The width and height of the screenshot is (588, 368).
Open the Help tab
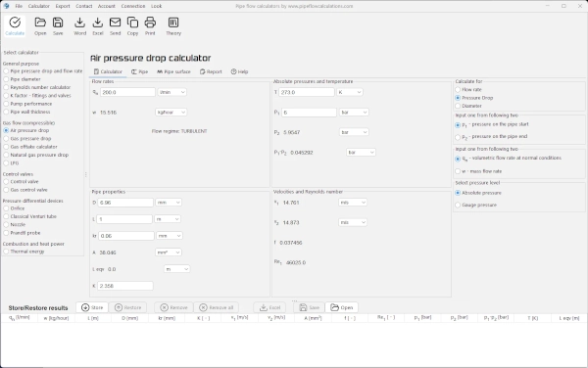[x=239, y=71]
